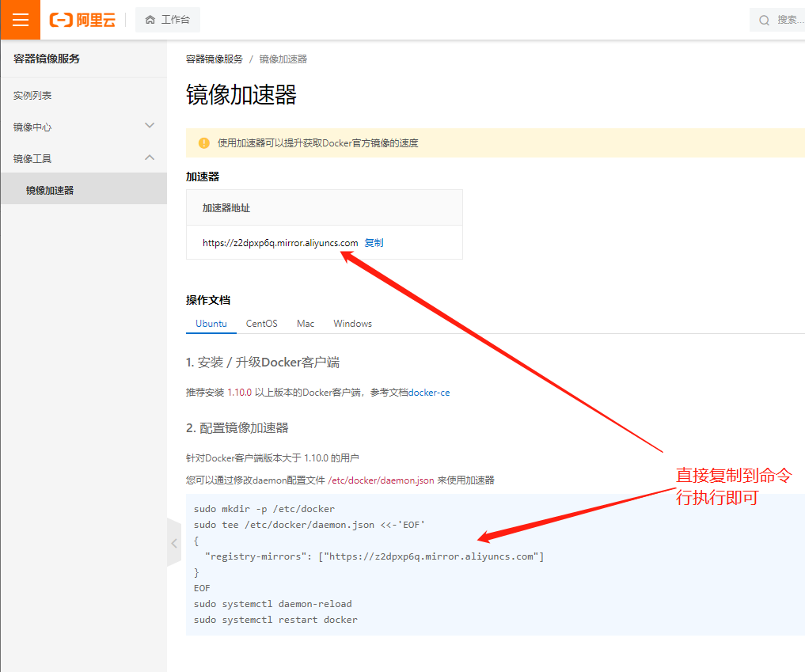805x672 pixels.
Task: Select the Ubuntu tab
Action: tap(211, 324)
